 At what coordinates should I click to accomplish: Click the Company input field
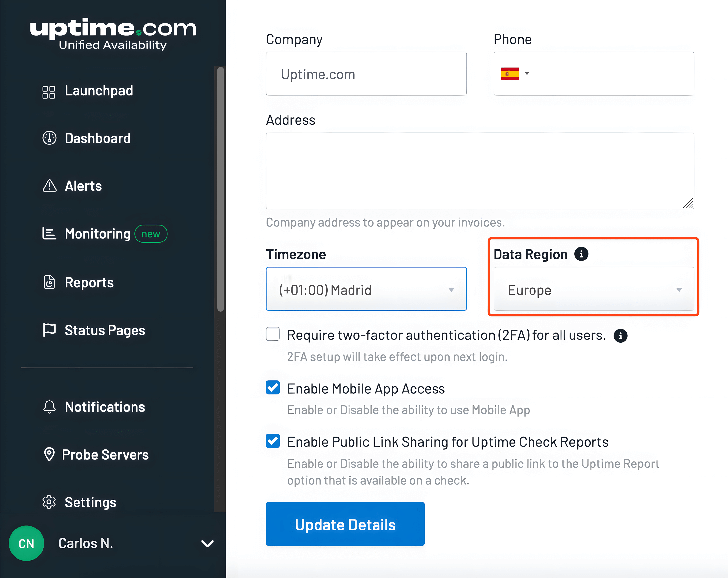pyautogui.click(x=366, y=74)
